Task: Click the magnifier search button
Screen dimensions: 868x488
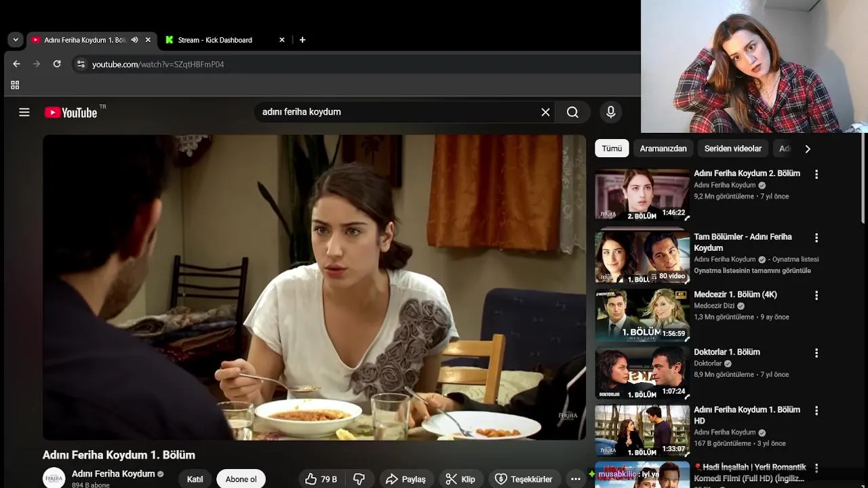Action: click(572, 113)
